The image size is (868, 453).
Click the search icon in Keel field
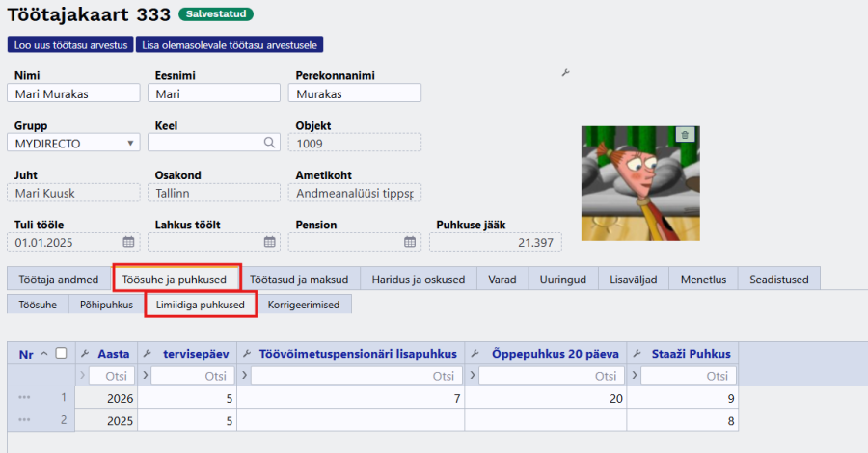pos(270,143)
